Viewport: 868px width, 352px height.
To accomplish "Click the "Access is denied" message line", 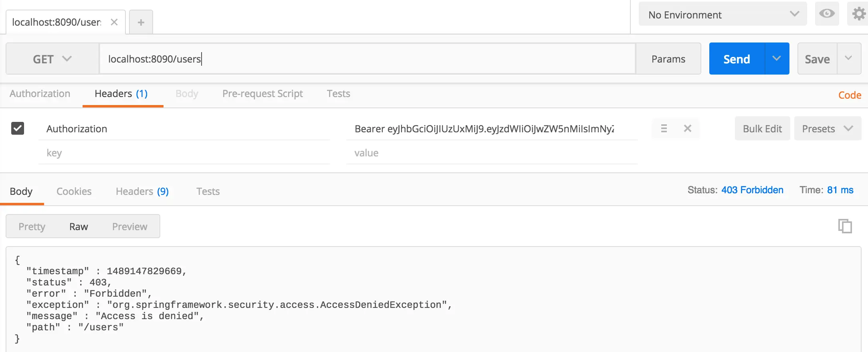I will 115,316.
